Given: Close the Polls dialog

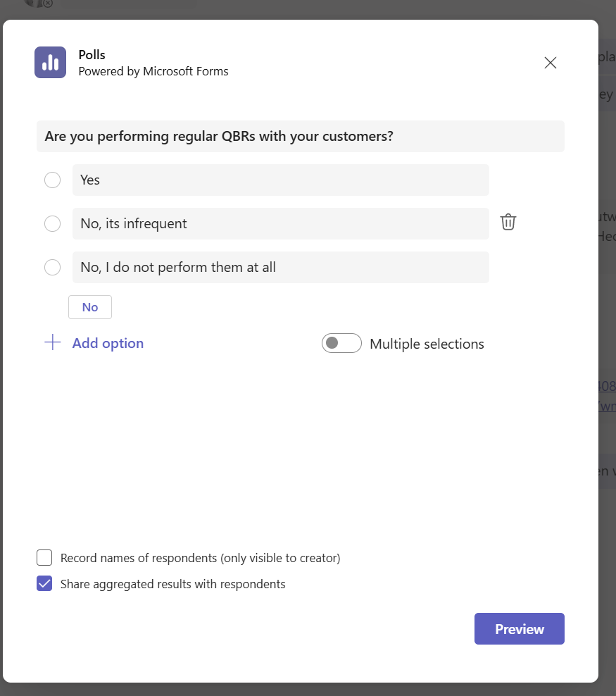Looking at the screenshot, I should point(550,63).
